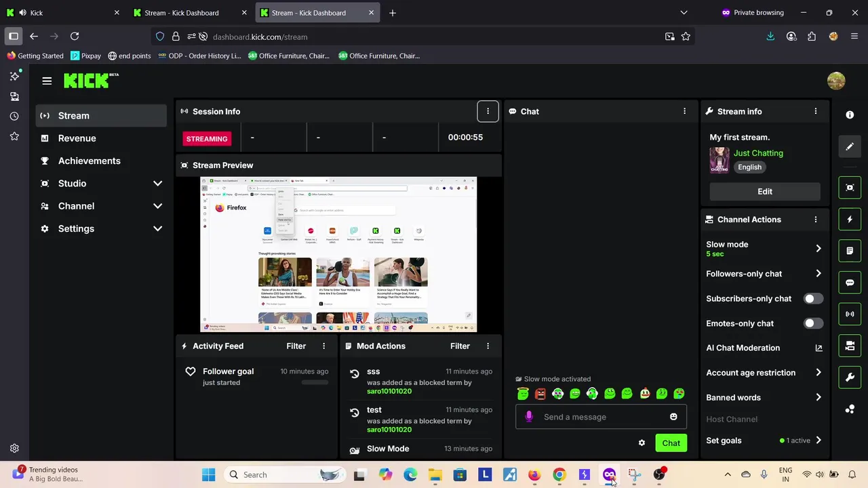Open Followers-only chat options arrow

pos(818,274)
